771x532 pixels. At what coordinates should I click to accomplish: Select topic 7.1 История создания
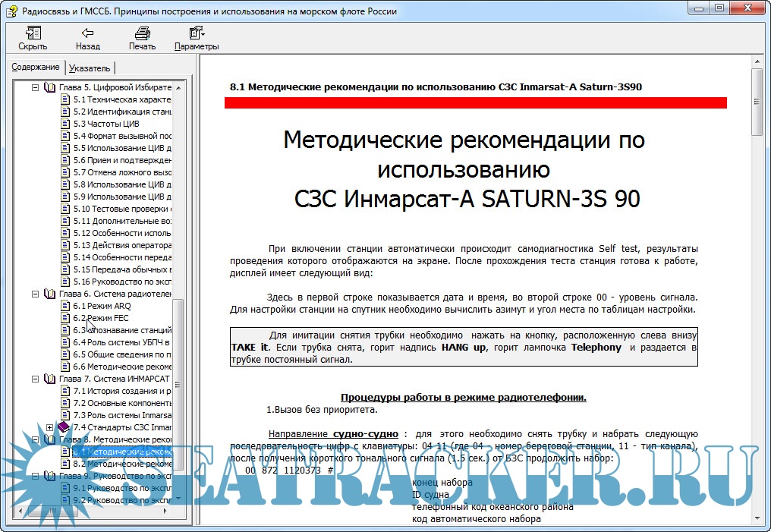pos(122,391)
